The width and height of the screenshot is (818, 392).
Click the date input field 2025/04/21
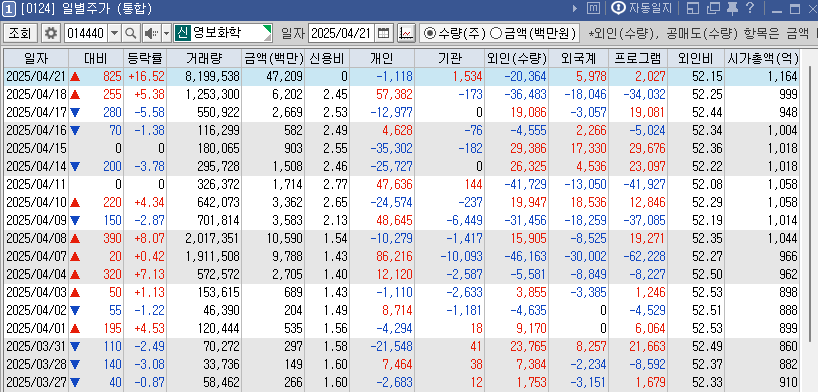pos(342,33)
